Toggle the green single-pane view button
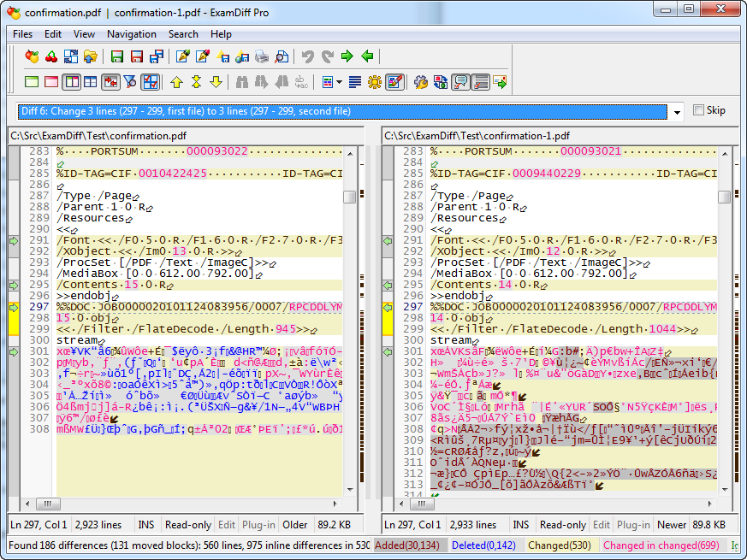The height and width of the screenshot is (560, 747). [x=32, y=82]
